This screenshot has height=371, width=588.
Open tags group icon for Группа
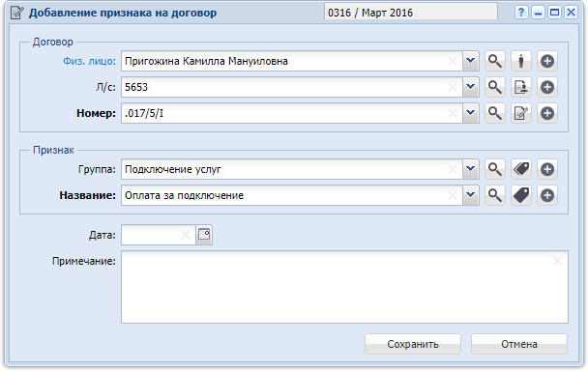(521, 169)
